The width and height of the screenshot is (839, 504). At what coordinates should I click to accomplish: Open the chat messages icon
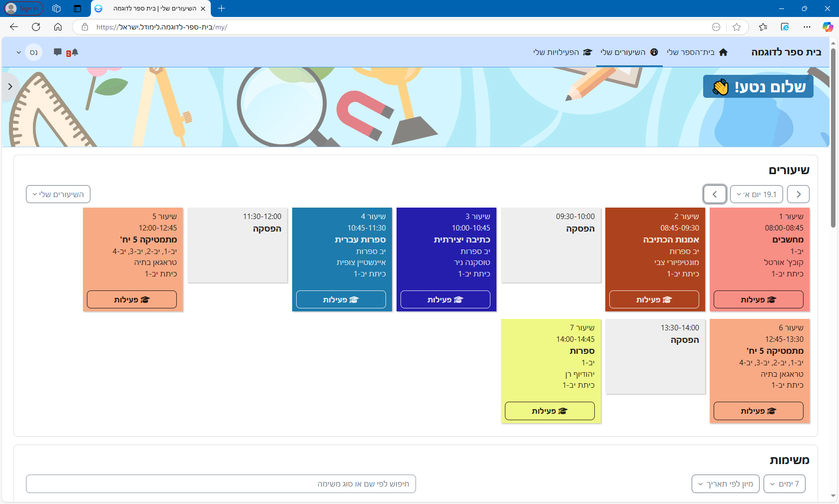tap(57, 52)
